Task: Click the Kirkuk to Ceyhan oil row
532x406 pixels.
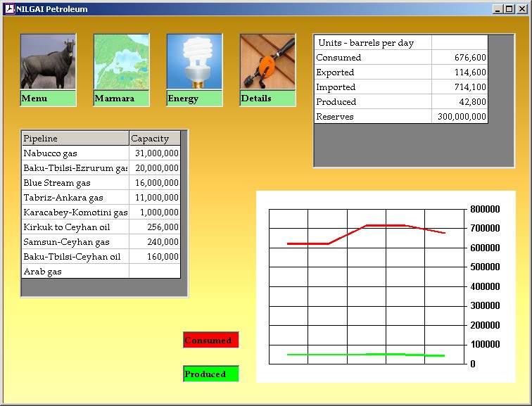Action: 75,227
